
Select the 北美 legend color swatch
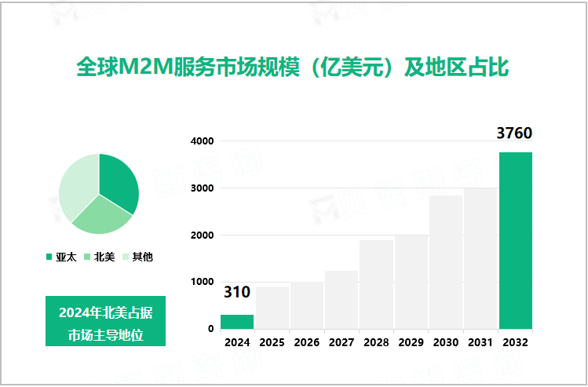click(x=87, y=257)
